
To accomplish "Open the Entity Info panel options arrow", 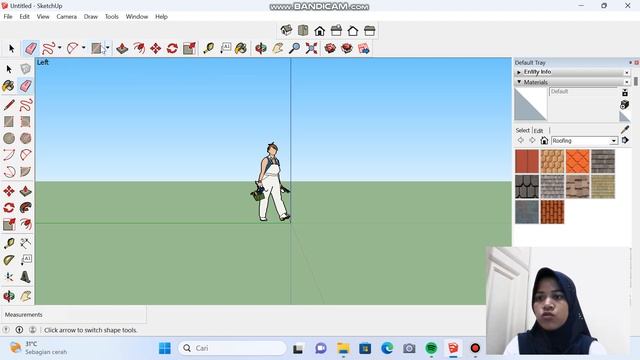I will 627,72.
